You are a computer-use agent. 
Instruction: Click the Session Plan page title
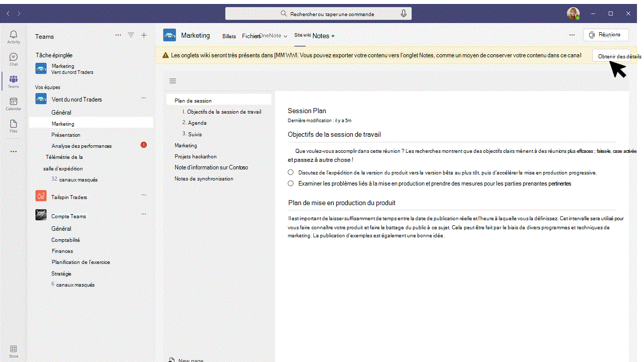tap(307, 111)
